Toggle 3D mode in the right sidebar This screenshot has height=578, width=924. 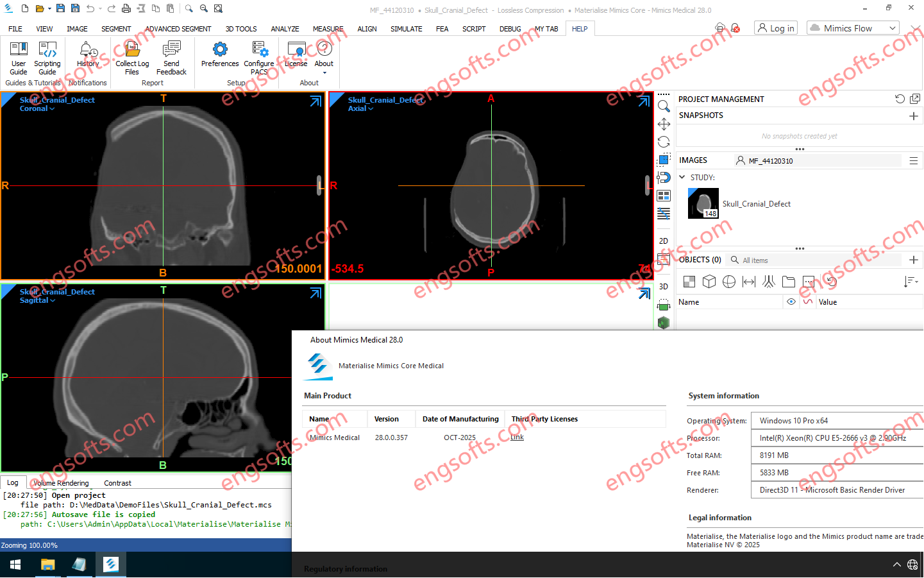(664, 287)
